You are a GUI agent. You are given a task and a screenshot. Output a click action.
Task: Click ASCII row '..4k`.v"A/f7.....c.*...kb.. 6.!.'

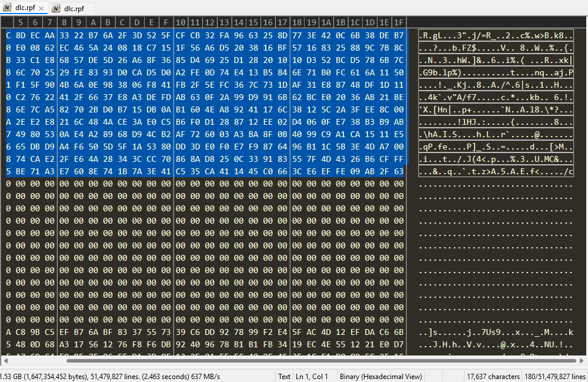click(x=496, y=97)
